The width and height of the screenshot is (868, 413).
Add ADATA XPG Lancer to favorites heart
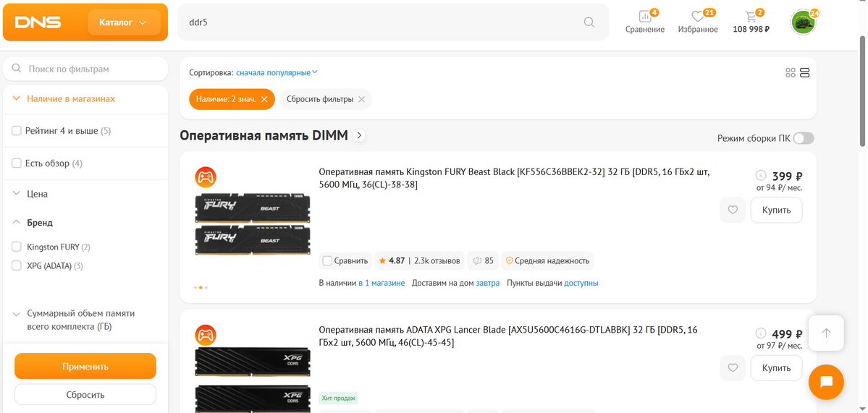[x=733, y=367]
